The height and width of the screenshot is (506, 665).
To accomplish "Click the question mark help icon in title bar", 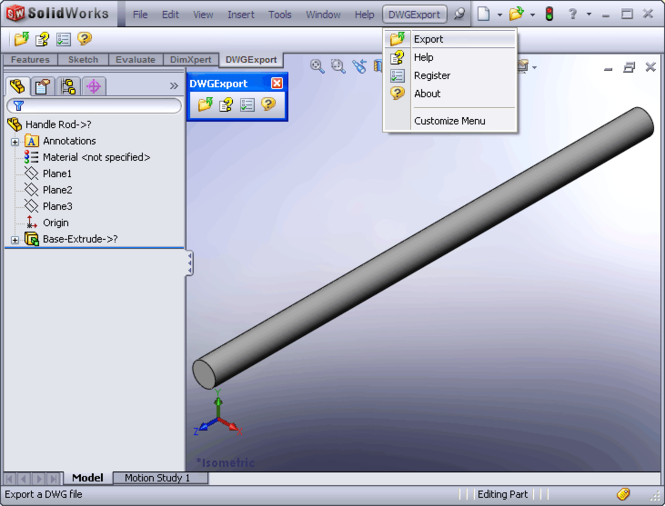I will 573,14.
